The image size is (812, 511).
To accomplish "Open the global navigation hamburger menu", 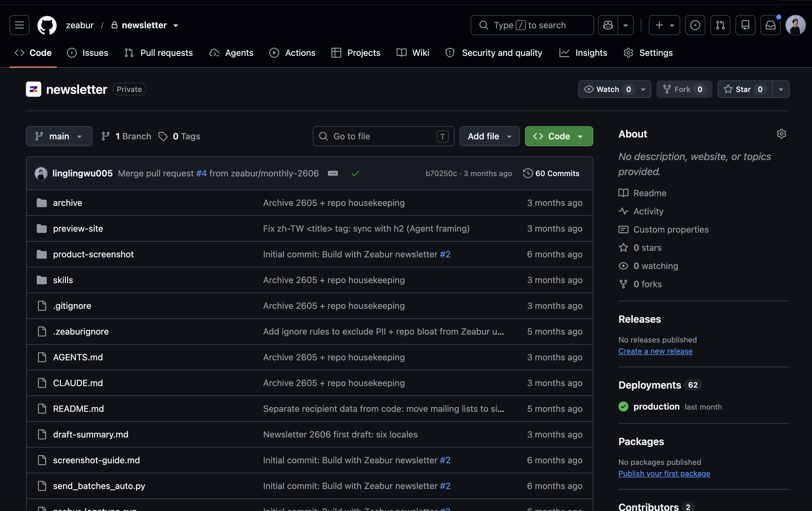I will tap(19, 25).
